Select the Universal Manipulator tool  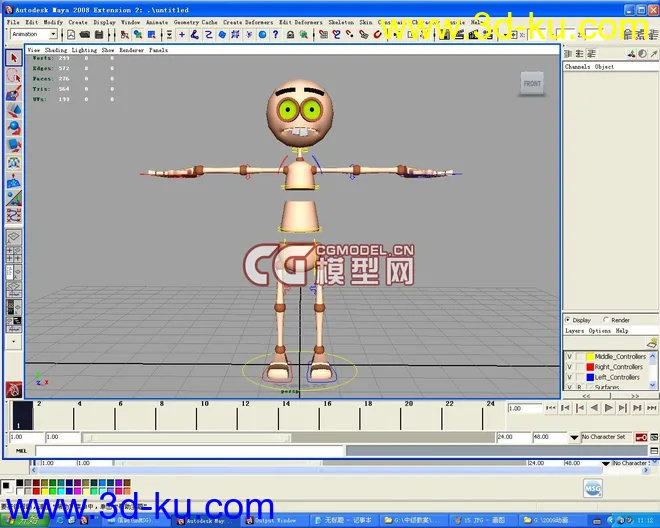pyautogui.click(x=14, y=163)
